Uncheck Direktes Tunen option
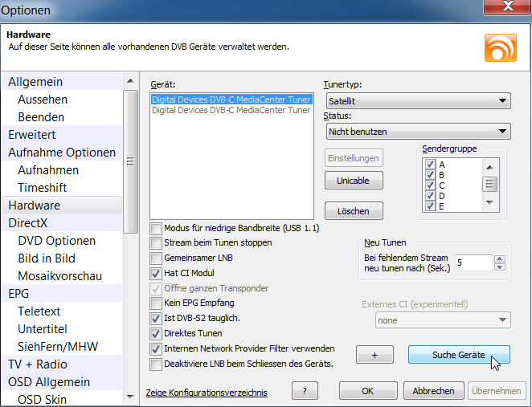The height and width of the screenshot is (407, 532). pyautogui.click(x=157, y=333)
